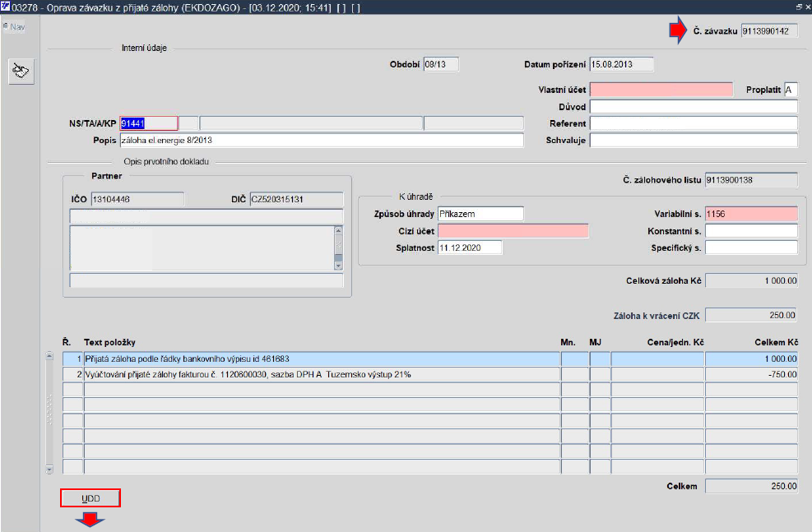
Task: Click into the Vlastní účet field
Action: click(x=661, y=90)
